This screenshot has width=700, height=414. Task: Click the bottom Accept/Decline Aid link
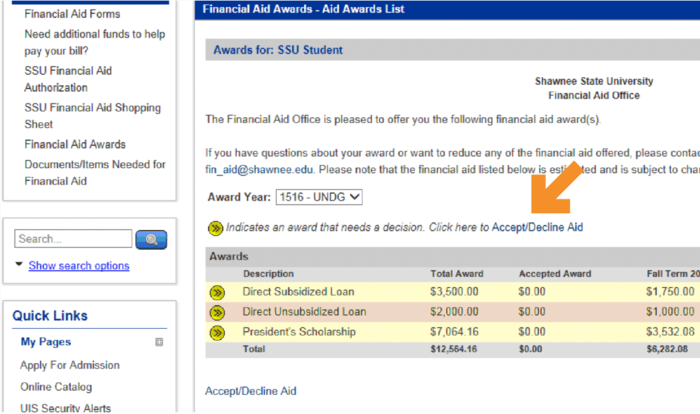pos(251,391)
